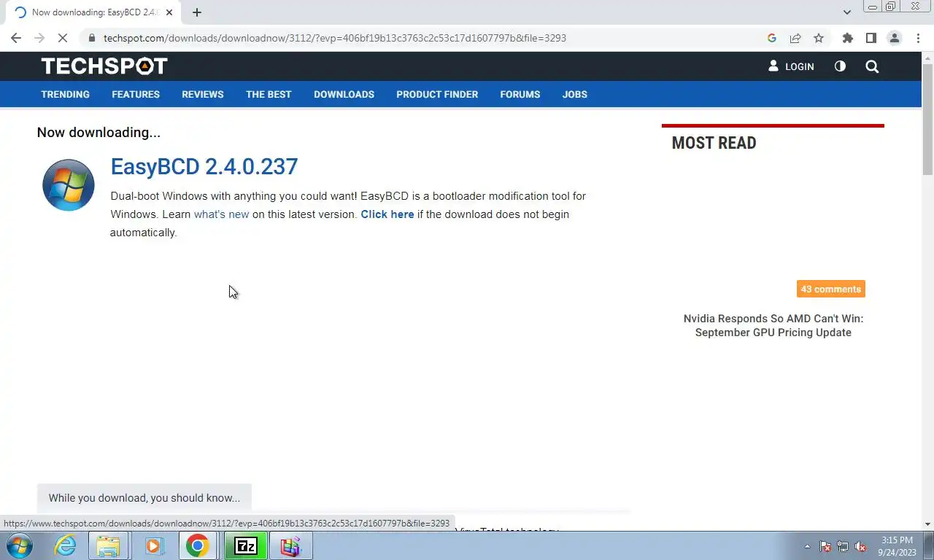Toggle the browser side panel icon
934x560 pixels.
[x=871, y=38]
